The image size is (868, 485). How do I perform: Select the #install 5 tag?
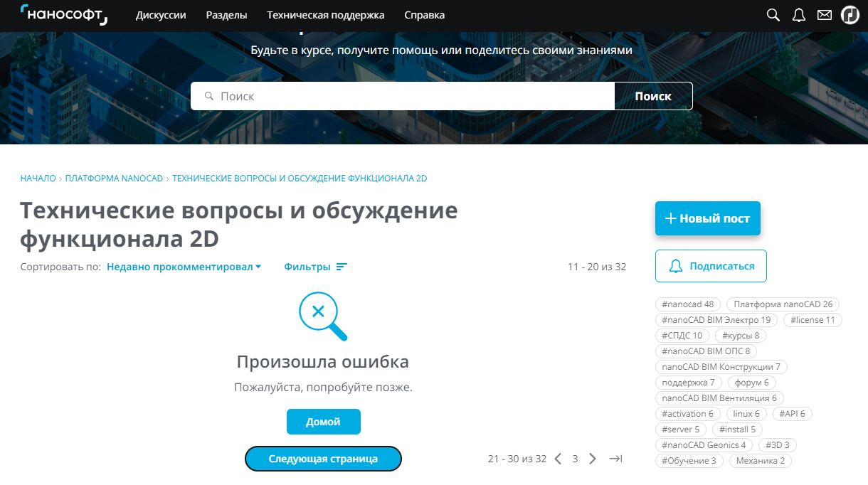[737, 430]
